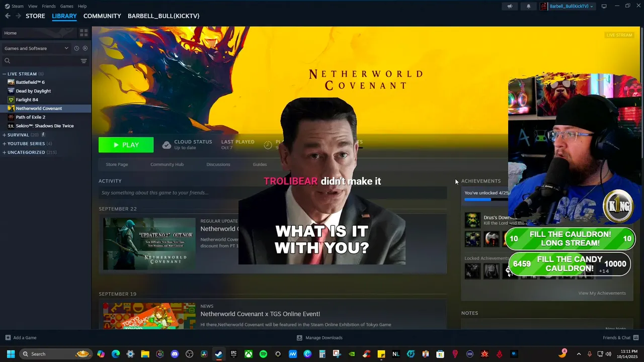The width and height of the screenshot is (644, 362).
Task: Expand the UNCATEGORIZED collection
Action: click(x=4, y=152)
